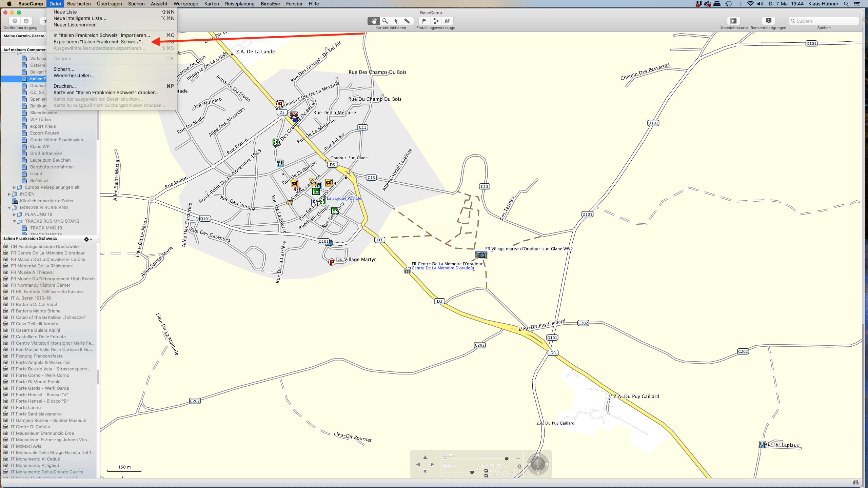Toggle the Karten-Overlays checkbox
Image resolution: width=868 pixels, height=488 pixels.
click(486, 475)
